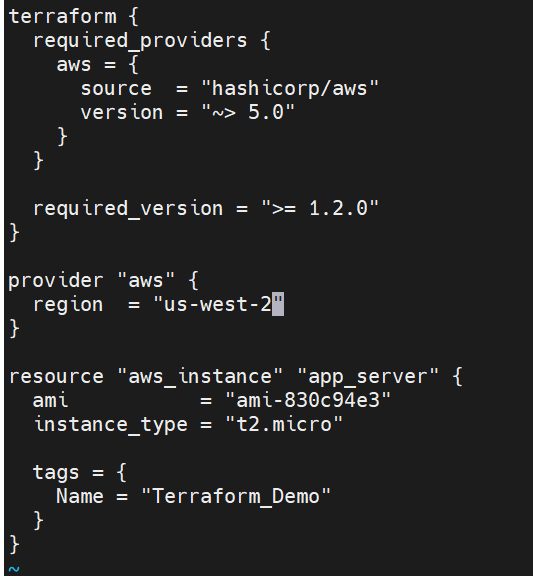Click the "t2.micro" instance type value

(x=284, y=424)
